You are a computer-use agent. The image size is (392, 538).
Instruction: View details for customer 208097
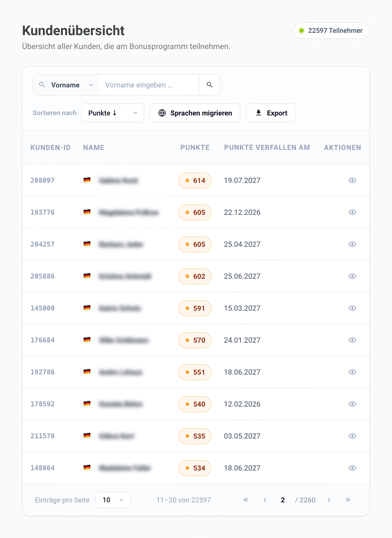[352, 180]
